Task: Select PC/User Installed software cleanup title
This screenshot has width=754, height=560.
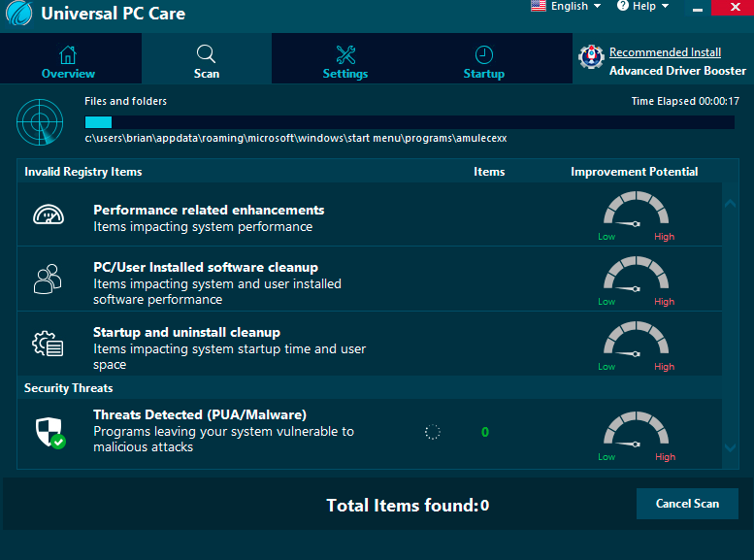Action: 206,267
